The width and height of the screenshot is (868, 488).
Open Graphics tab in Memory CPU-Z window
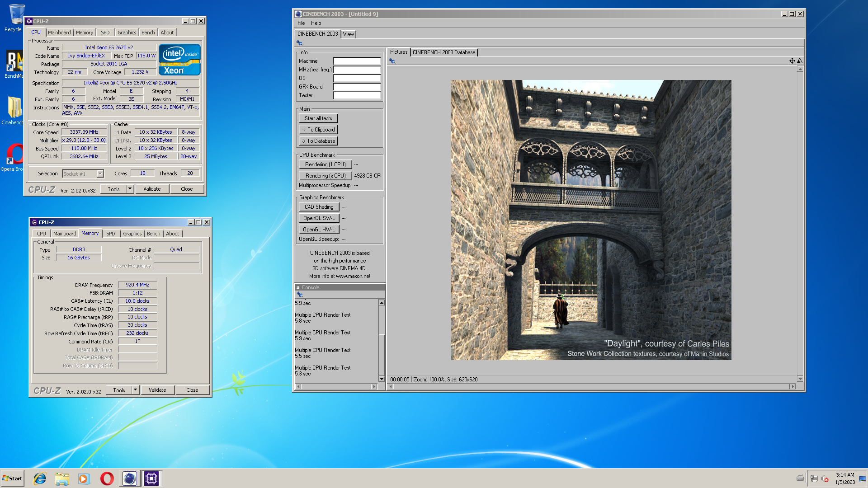pos(132,234)
